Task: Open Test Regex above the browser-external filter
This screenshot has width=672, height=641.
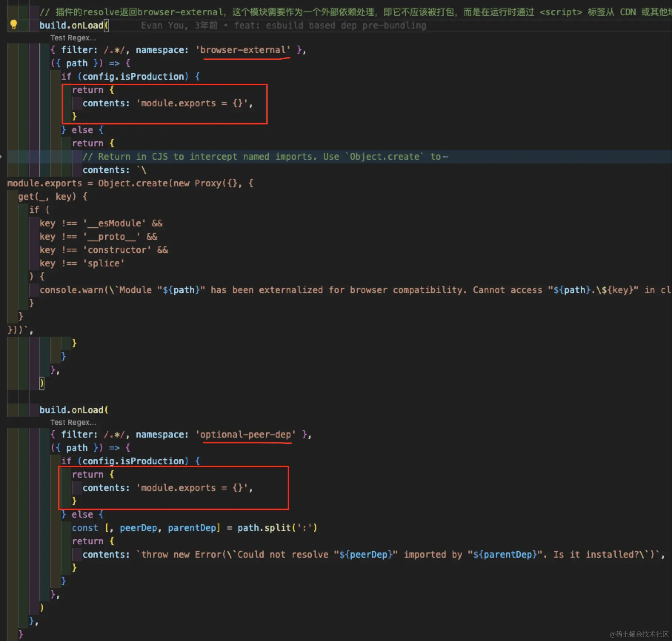Action: tap(73, 38)
